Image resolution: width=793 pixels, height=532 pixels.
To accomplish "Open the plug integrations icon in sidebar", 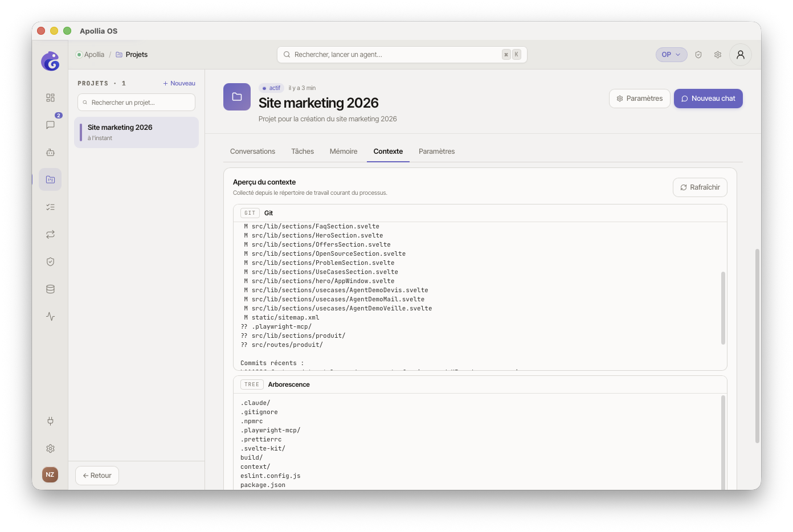I will [50, 421].
